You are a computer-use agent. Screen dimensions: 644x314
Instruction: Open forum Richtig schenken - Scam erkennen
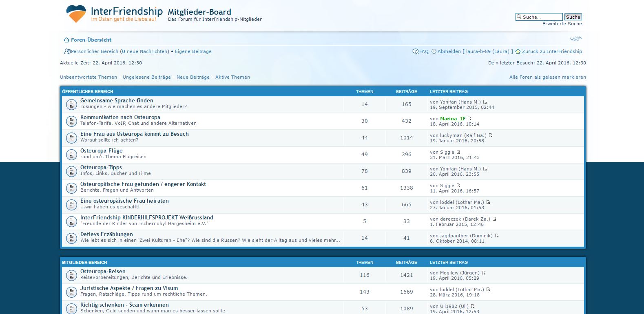point(124,305)
